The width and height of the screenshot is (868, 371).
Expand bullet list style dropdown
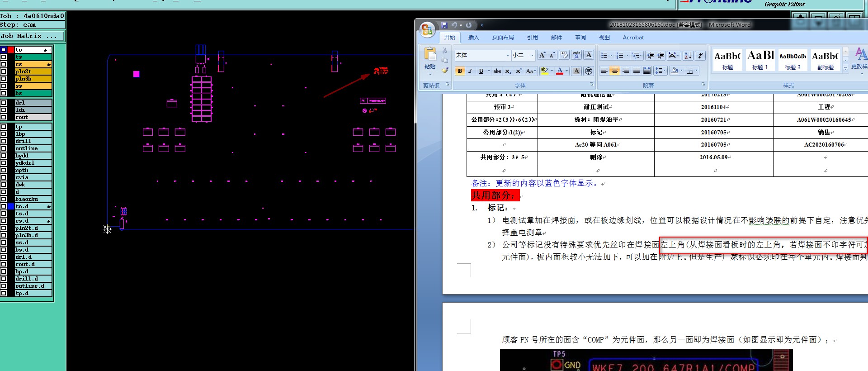pyautogui.click(x=611, y=56)
